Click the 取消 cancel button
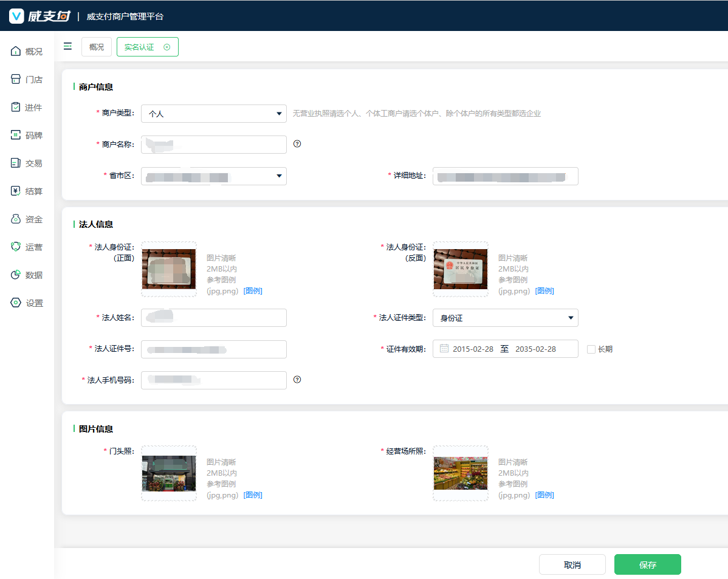 572,564
